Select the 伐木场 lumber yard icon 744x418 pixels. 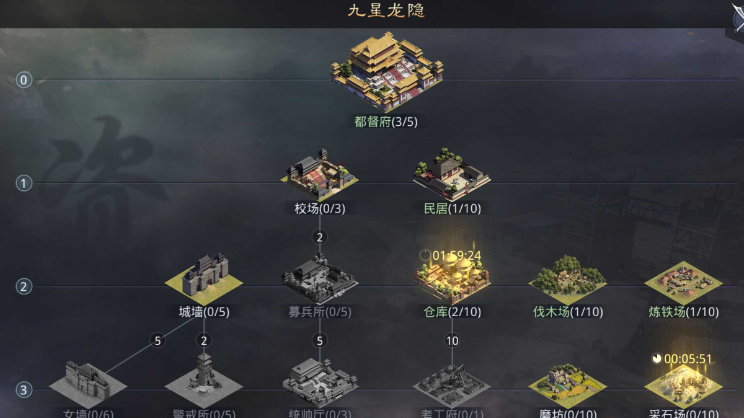click(x=567, y=280)
